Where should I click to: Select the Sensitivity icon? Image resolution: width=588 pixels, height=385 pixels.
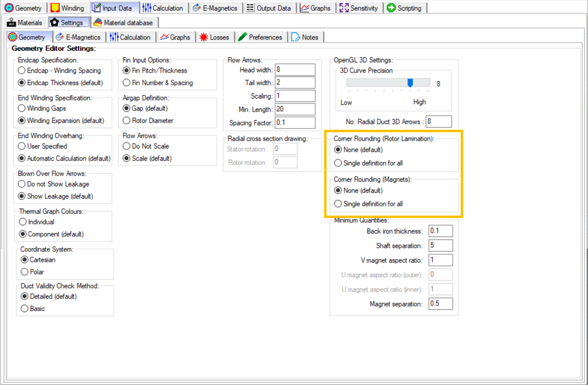344,8
